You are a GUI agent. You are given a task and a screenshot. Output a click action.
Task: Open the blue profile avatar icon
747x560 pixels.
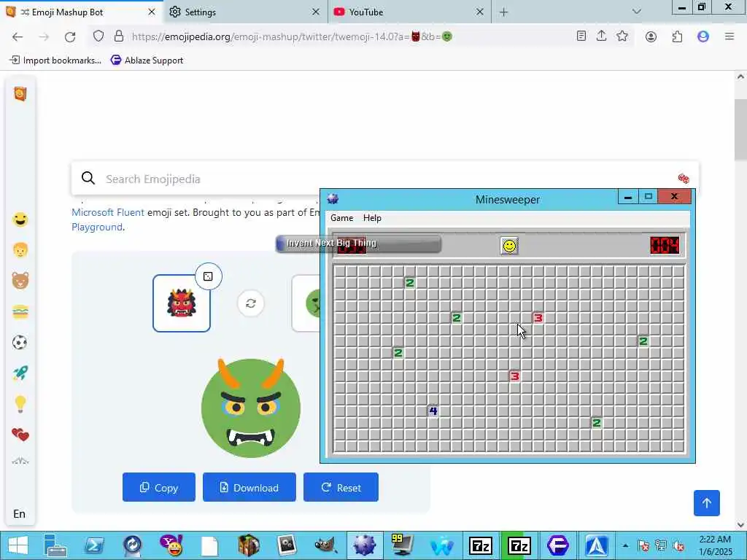(x=703, y=36)
